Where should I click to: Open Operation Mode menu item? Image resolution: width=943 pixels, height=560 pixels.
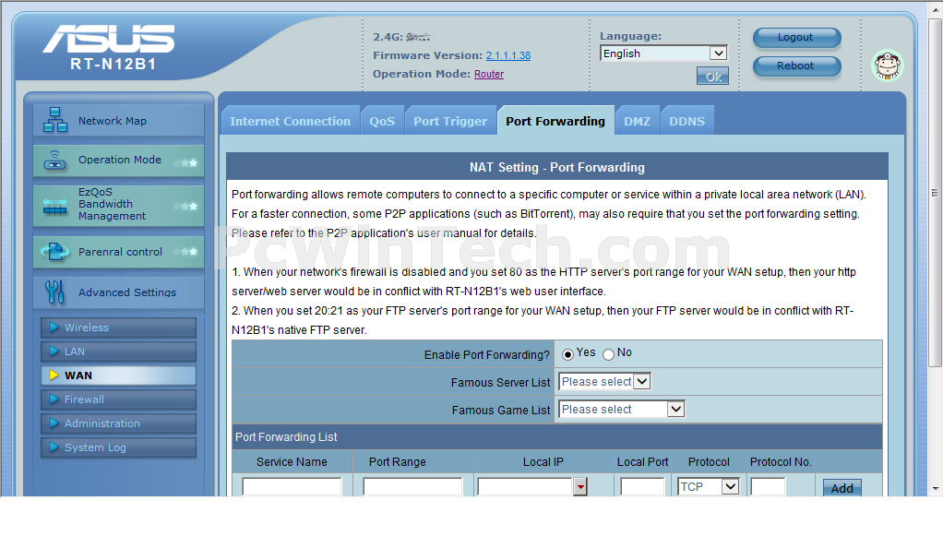click(118, 161)
